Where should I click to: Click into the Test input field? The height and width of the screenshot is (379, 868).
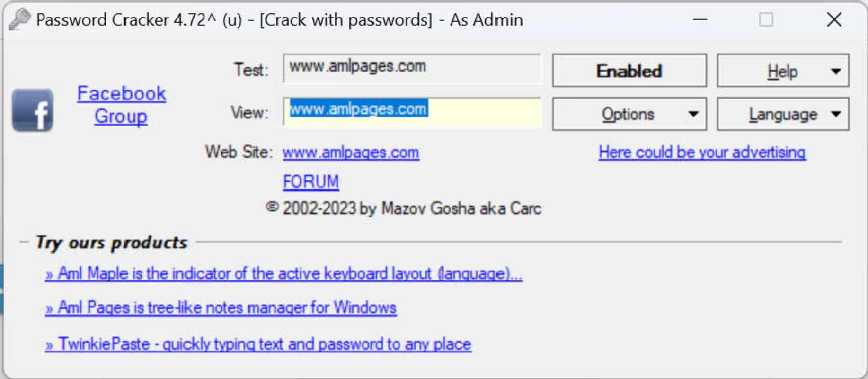(412, 68)
